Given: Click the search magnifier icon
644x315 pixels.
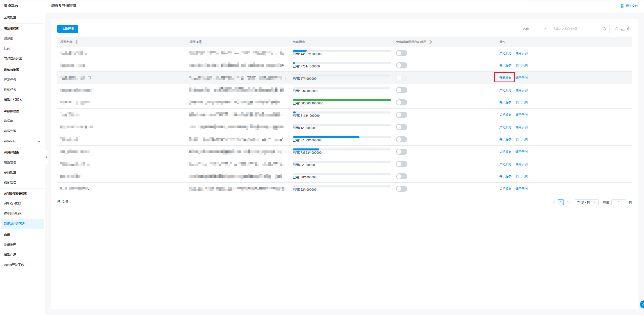Looking at the screenshot, I should click(604, 29).
